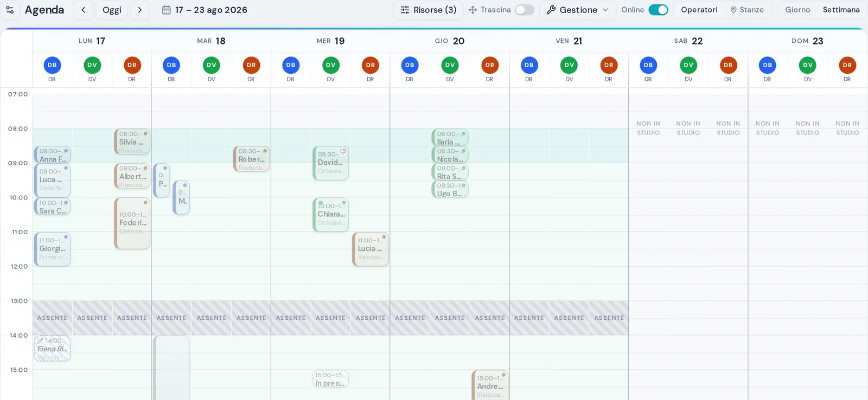
Task: Enable the Trascina drag toggle
Action: pos(525,10)
